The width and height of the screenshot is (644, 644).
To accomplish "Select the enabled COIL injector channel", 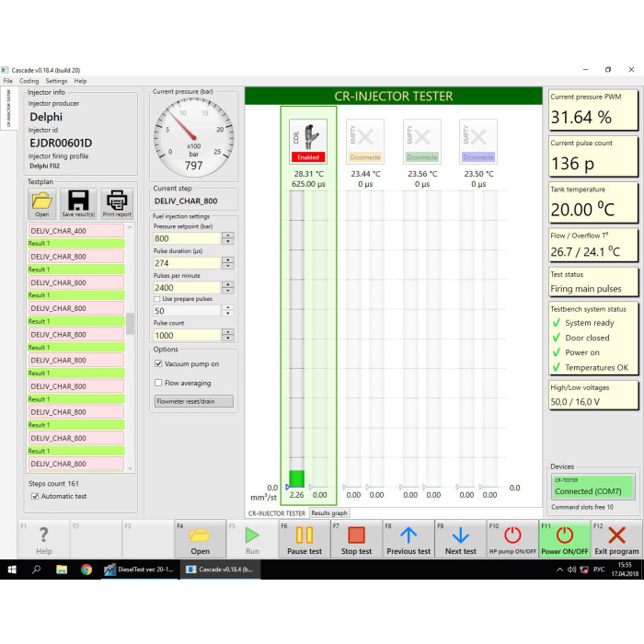I will (308, 141).
